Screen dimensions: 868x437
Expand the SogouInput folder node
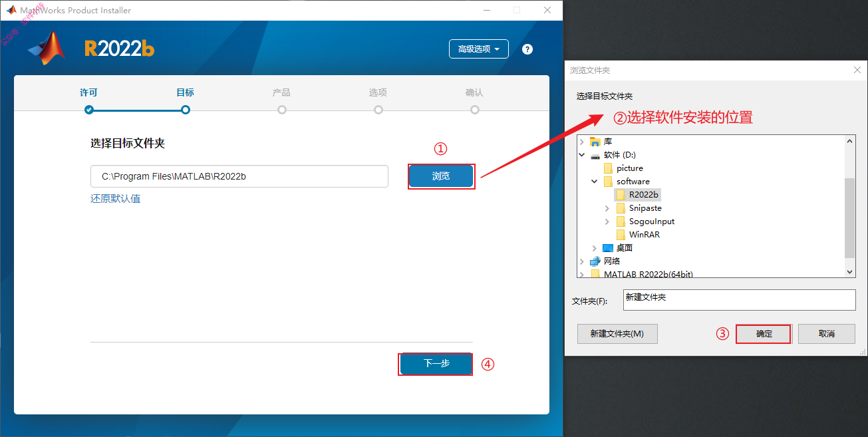coord(607,221)
